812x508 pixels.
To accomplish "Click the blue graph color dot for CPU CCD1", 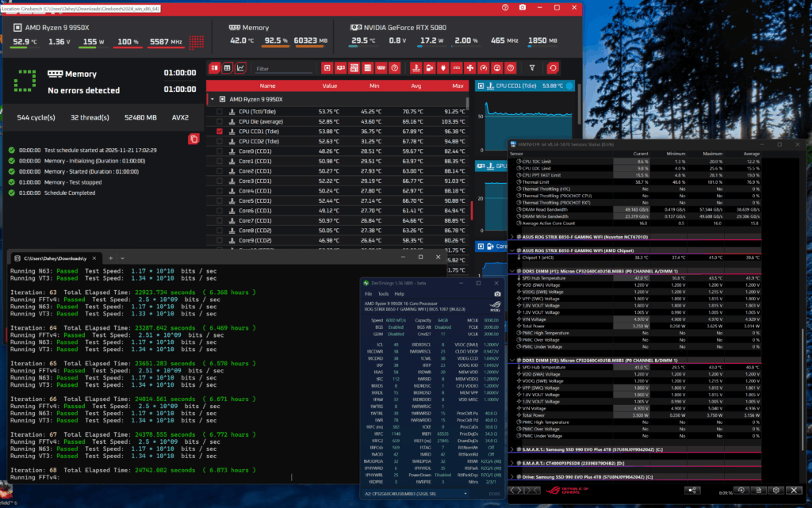I will pos(569,86).
